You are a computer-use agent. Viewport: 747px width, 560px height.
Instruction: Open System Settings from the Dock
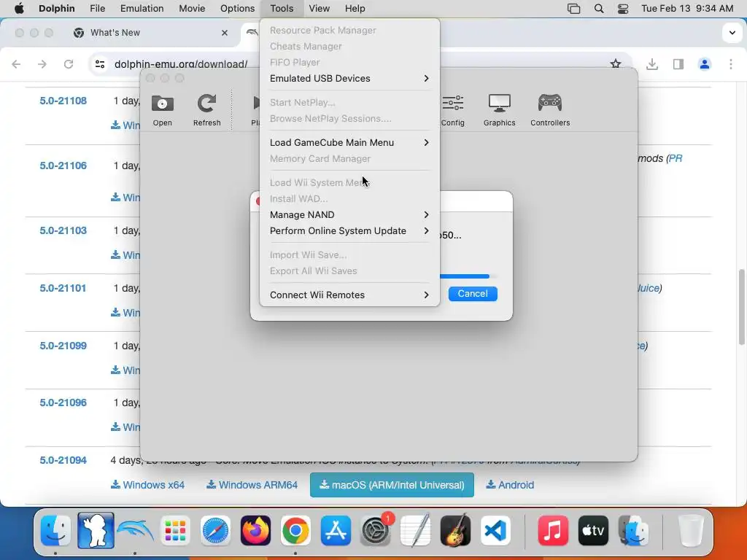click(x=376, y=530)
